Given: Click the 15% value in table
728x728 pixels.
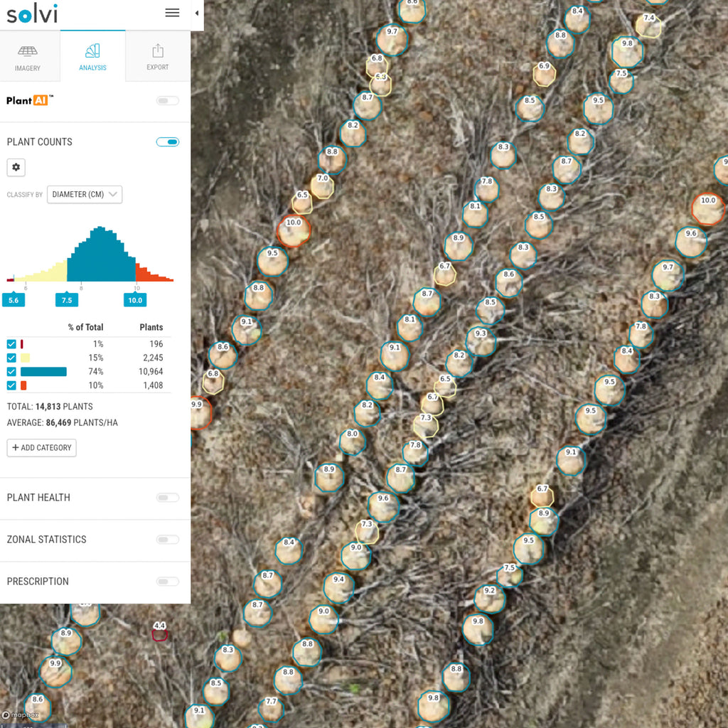Looking at the screenshot, I should point(96,358).
